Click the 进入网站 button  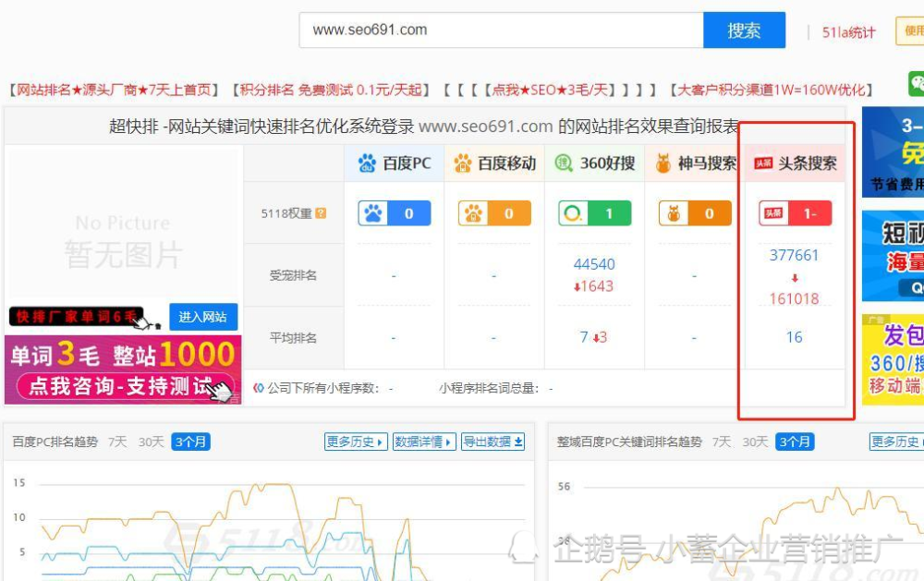203,317
